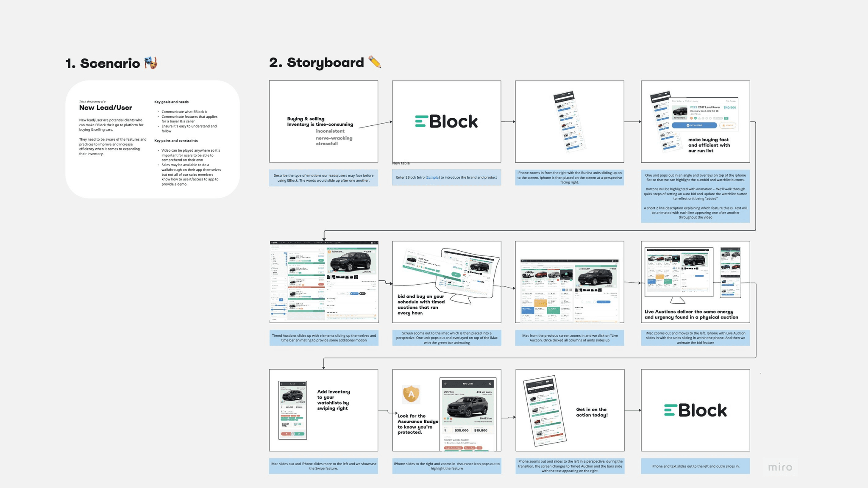Click back arrow in New Units phone header
The image size is (868, 488).
tap(445, 384)
